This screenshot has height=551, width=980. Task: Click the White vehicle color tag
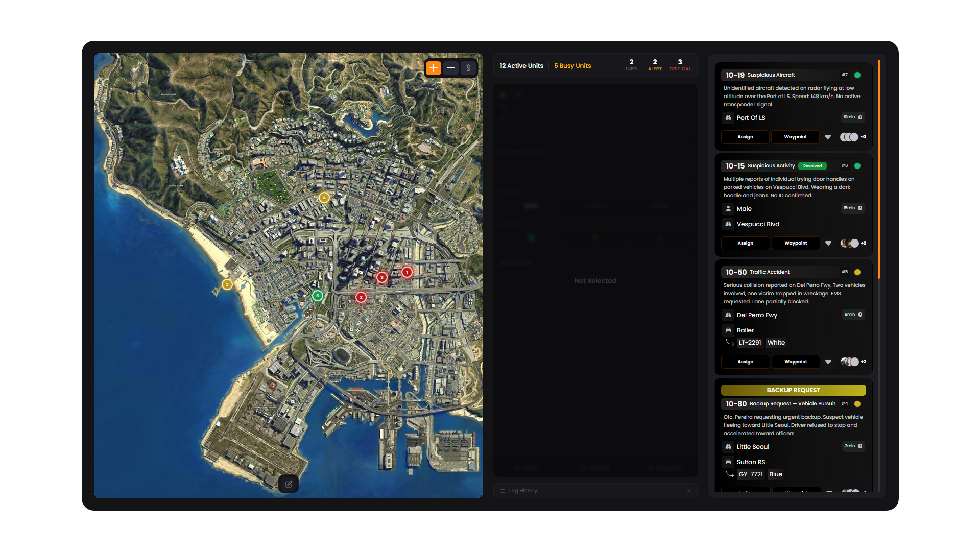pyautogui.click(x=776, y=343)
